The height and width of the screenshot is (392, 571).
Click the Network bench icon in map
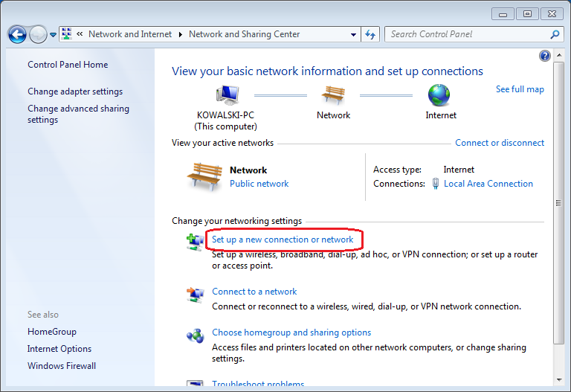tap(333, 95)
